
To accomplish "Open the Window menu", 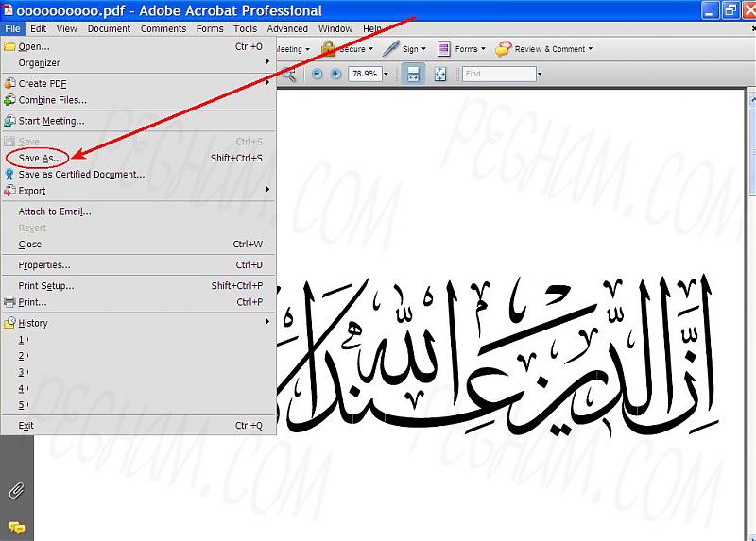I will (335, 29).
